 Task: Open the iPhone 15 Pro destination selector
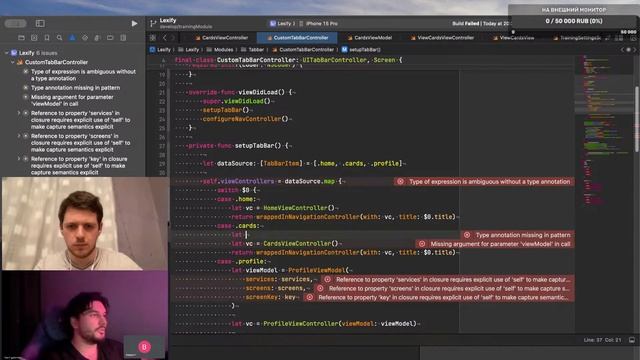(x=319, y=24)
